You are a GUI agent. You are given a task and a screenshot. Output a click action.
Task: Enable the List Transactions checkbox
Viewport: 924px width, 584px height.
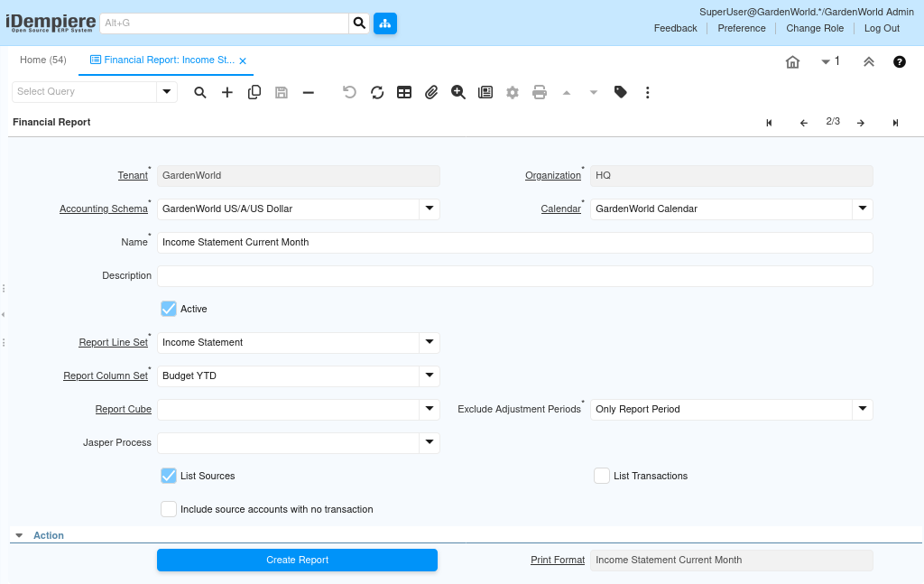tap(602, 476)
